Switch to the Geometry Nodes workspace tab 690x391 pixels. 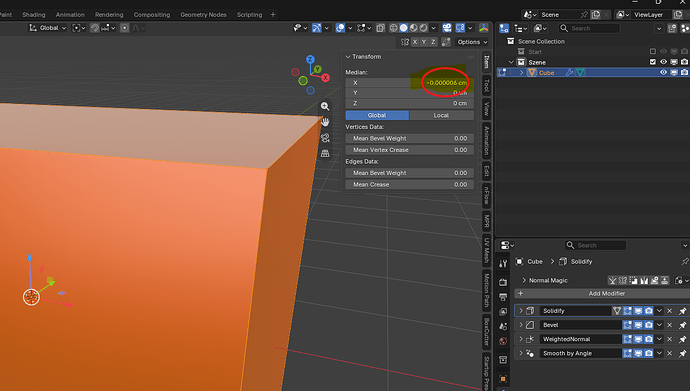(203, 15)
